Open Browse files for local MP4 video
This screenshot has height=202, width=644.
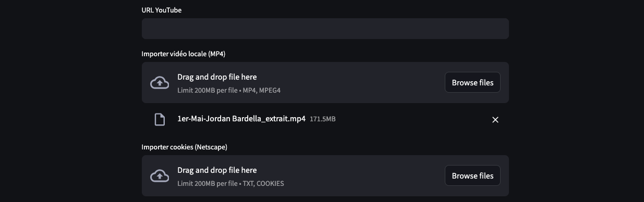472,82
